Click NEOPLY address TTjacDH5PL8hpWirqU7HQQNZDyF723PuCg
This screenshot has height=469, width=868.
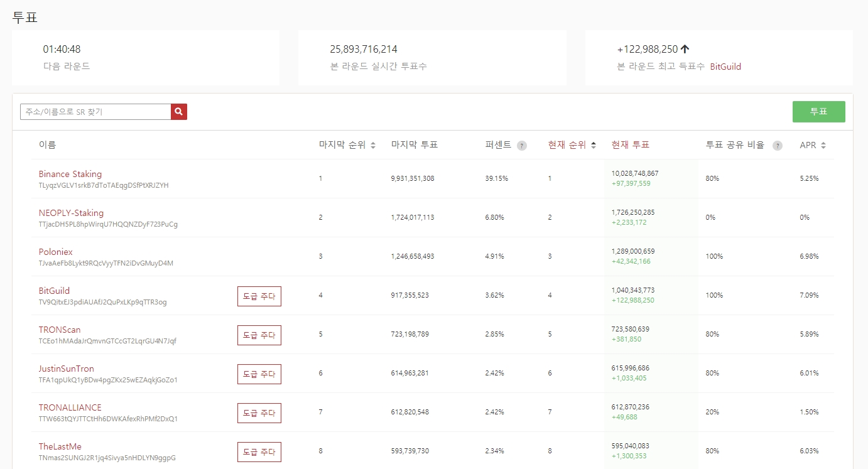(108, 225)
